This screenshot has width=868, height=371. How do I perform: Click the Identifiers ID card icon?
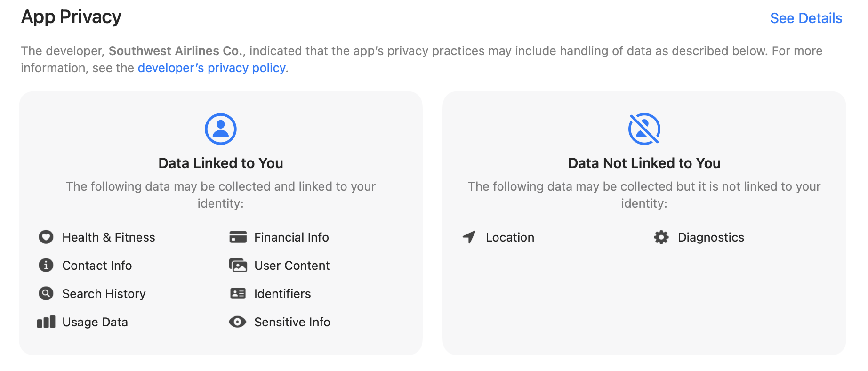click(x=238, y=293)
